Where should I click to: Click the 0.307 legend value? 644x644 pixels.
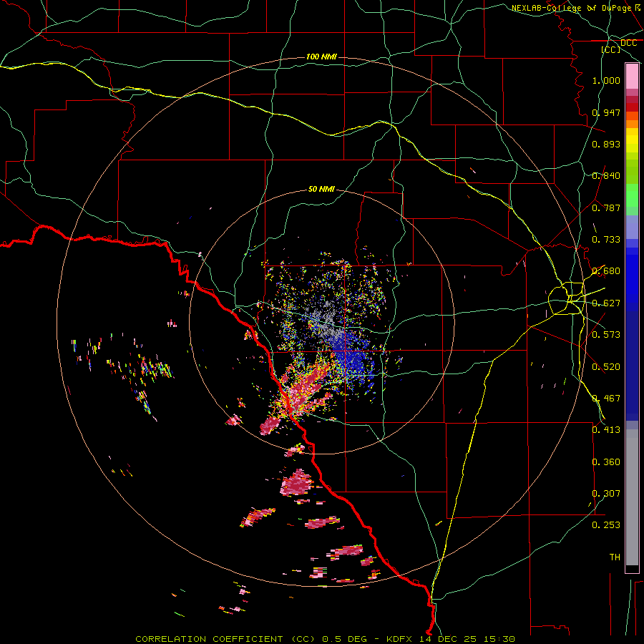(x=606, y=494)
